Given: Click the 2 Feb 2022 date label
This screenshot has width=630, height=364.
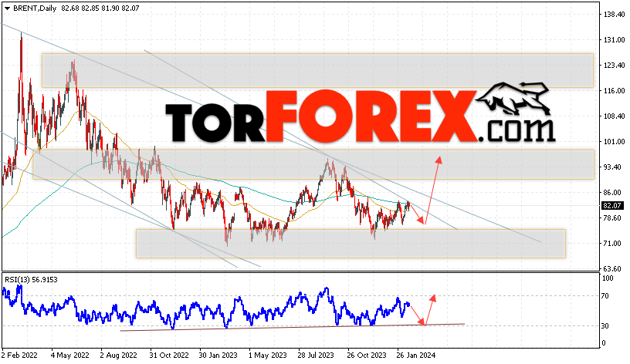Looking at the screenshot, I should tap(20, 356).
